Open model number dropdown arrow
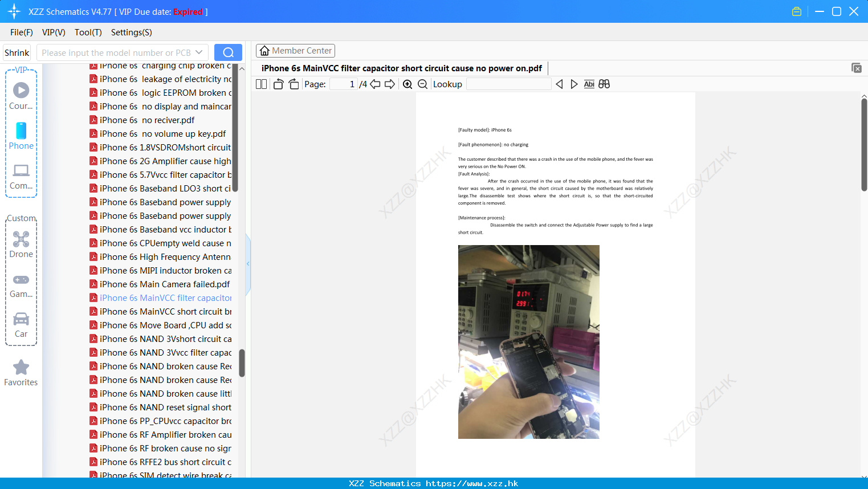Screen dimensions: 868x489 coord(199,52)
